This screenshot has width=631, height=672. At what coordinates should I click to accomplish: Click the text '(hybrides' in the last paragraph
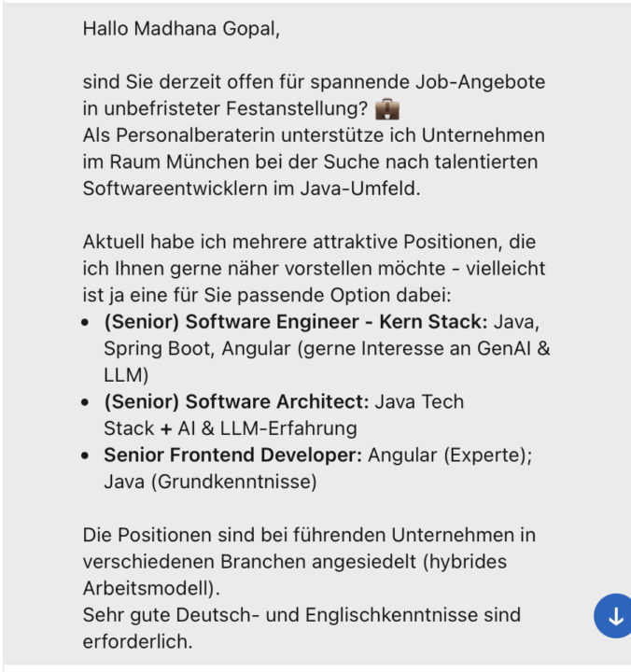coord(465,562)
